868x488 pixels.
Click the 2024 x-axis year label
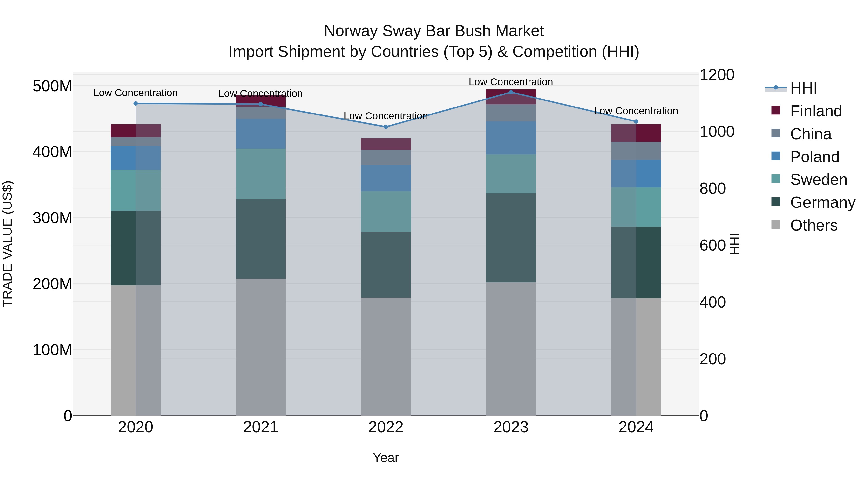(x=636, y=427)
